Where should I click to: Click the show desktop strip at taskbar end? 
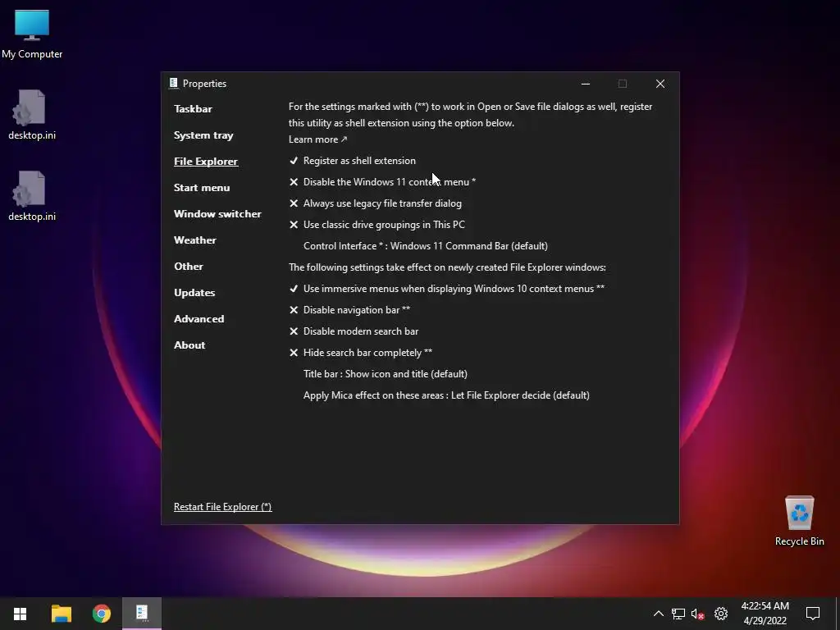(838, 614)
